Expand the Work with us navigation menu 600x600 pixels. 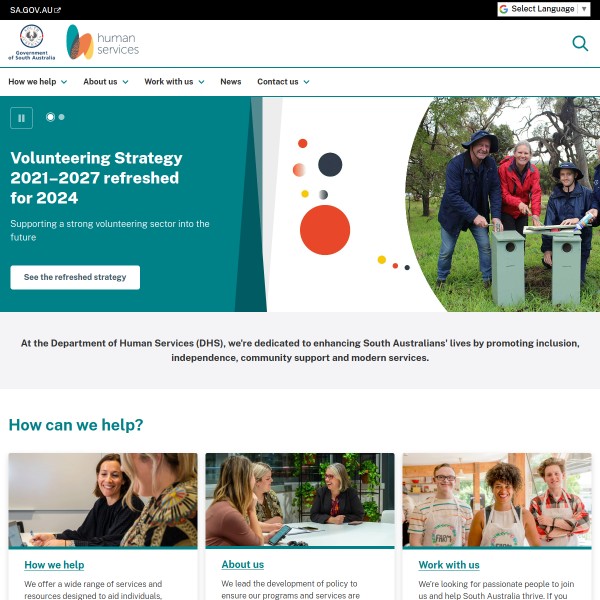point(174,82)
